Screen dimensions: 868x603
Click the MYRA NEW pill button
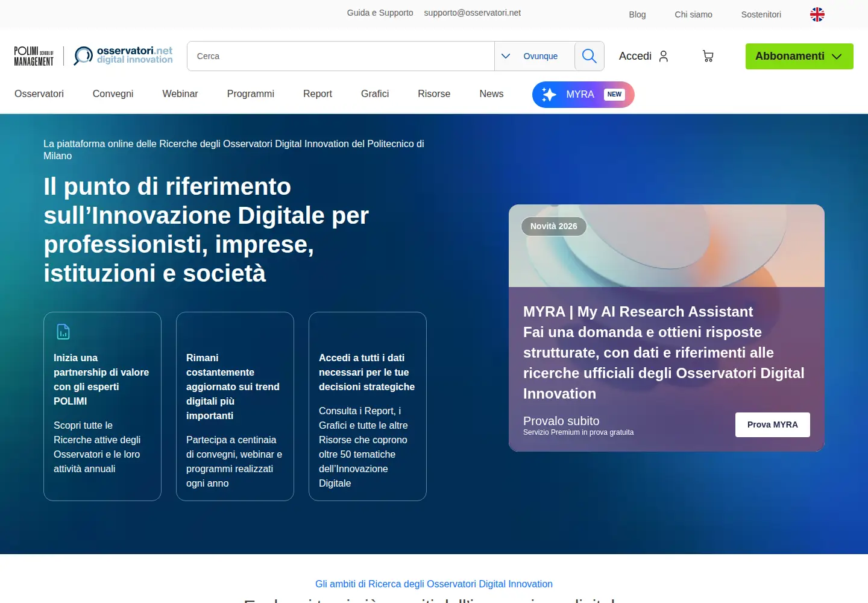tap(583, 95)
